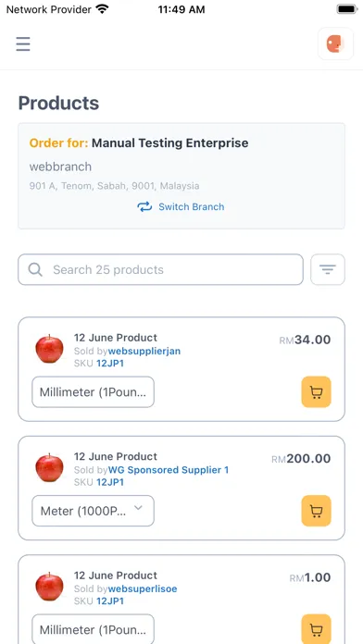
Task: Tap the battery indicator in status bar
Action: [x=346, y=9]
